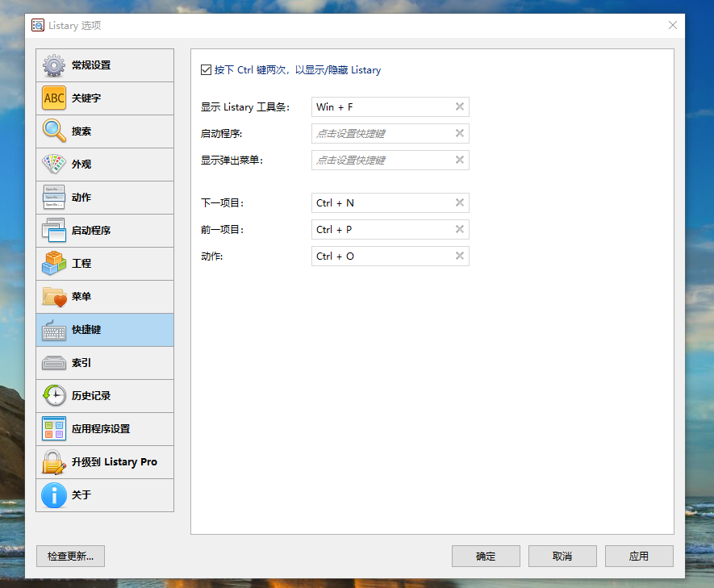This screenshot has height=588, width=714.
Task: Confirm with the 确定 button
Action: [486, 557]
